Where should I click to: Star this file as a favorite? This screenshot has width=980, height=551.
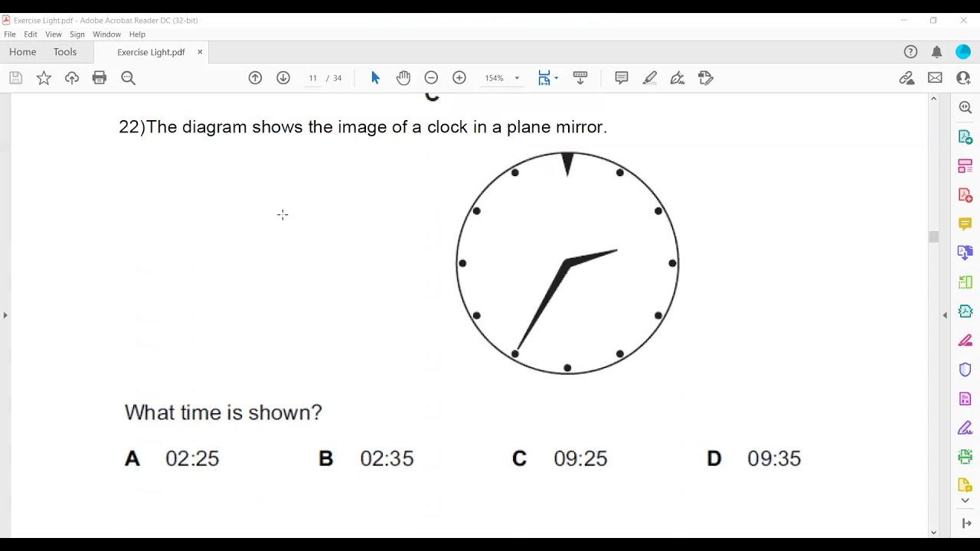point(44,78)
